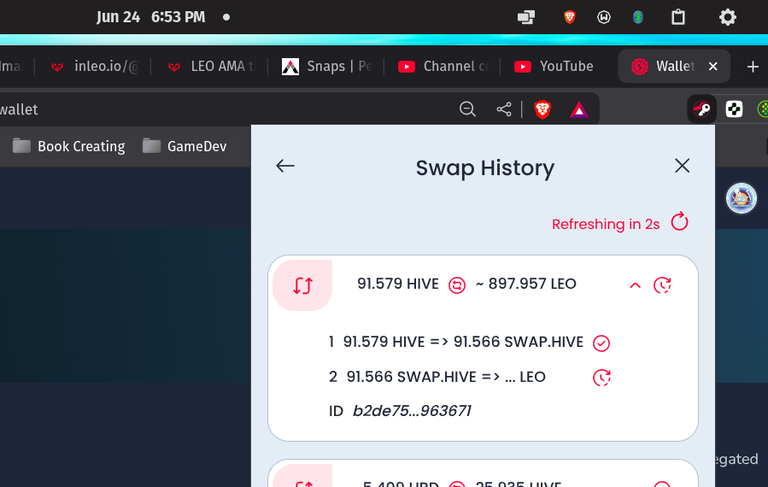The height and width of the screenshot is (487, 768).
Task: Click the swap arrows icon on HIVE to LEO card
Action: [x=303, y=285]
